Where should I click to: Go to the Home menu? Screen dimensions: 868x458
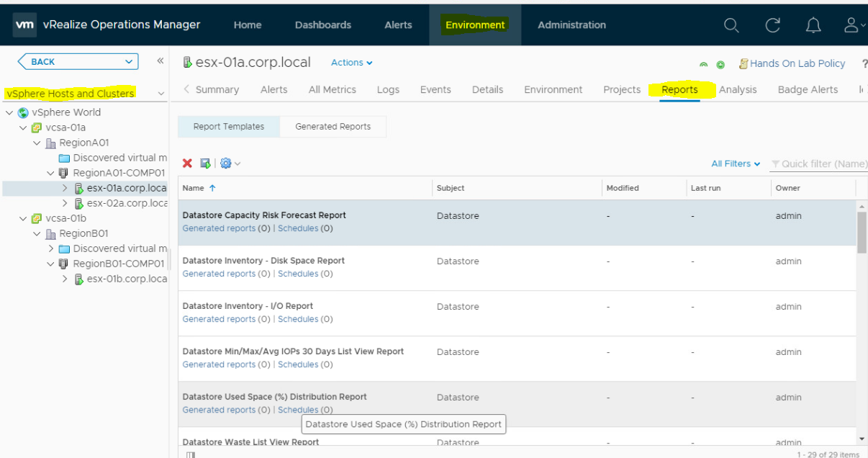(248, 25)
